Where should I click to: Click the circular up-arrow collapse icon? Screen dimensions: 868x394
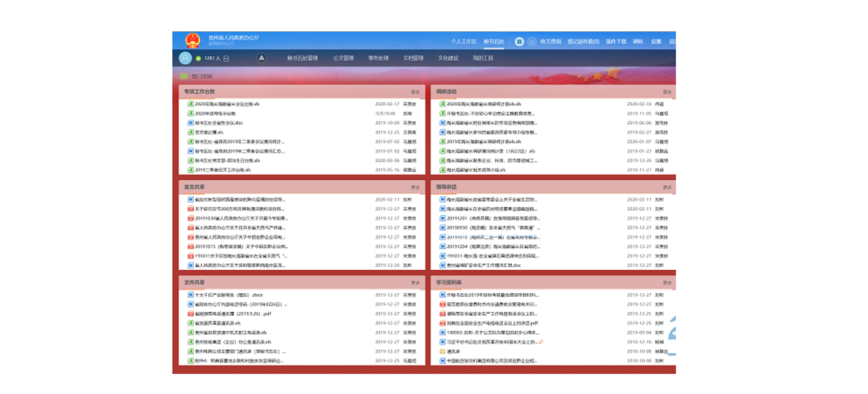[x=261, y=58]
